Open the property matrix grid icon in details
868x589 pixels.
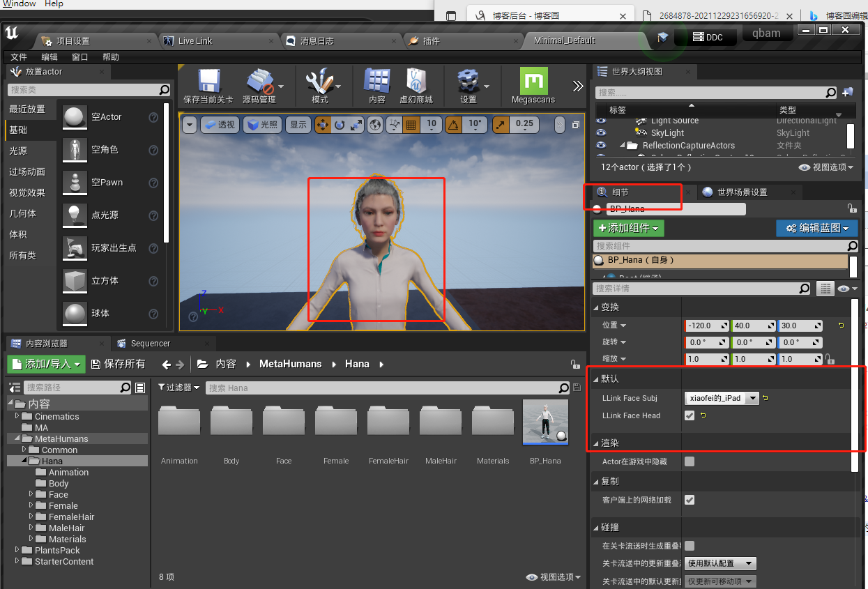pos(825,289)
